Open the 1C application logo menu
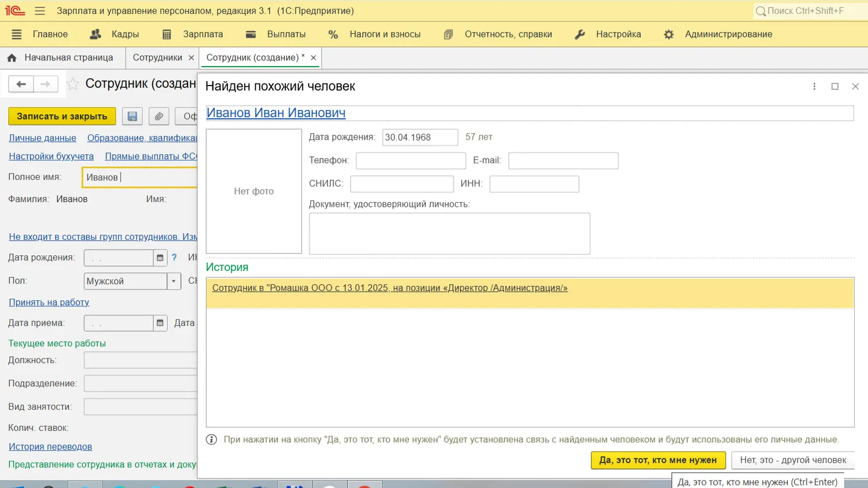The height and width of the screenshot is (488, 868). coord(15,10)
